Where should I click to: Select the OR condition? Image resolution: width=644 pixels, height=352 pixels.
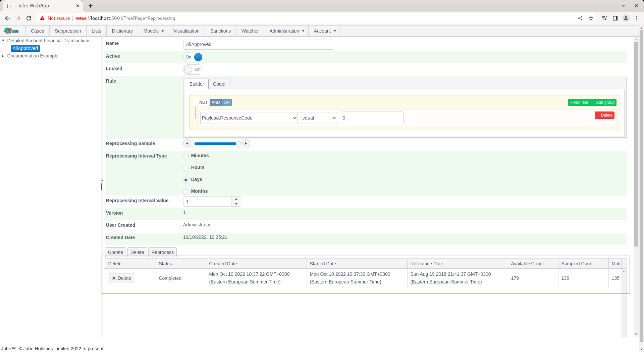(x=227, y=102)
